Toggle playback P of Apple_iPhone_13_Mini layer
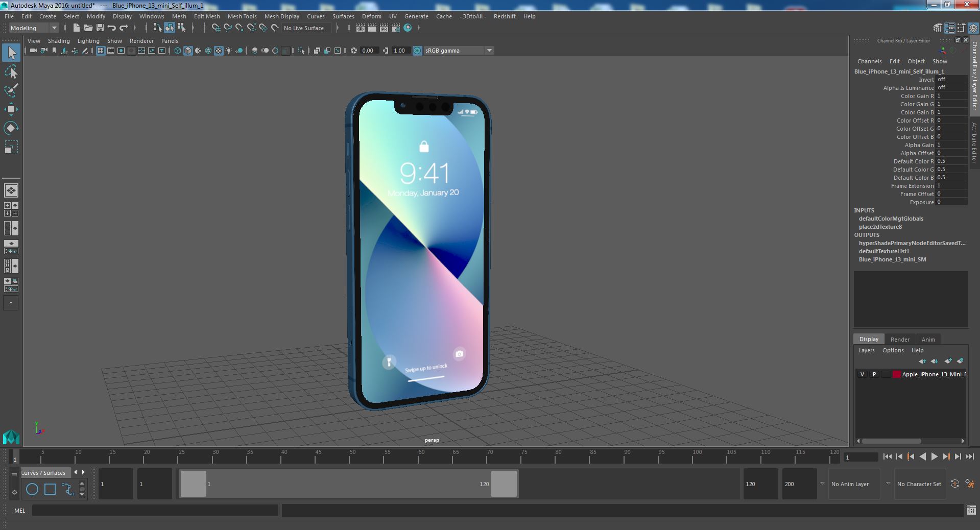The height and width of the screenshot is (530, 980). click(874, 374)
